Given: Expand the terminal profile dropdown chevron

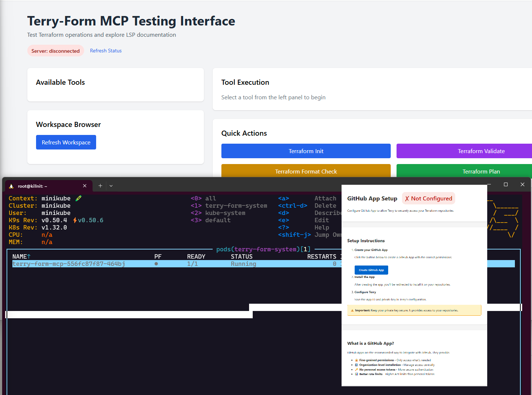Looking at the screenshot, I should [x=111, y=186].
